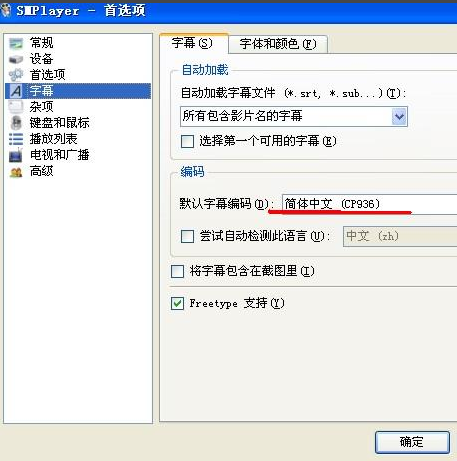Viewport: 457px width, 461px height.
Task: Check 将字幕包含在截图里 option
Action: click(x=177, y=271)
